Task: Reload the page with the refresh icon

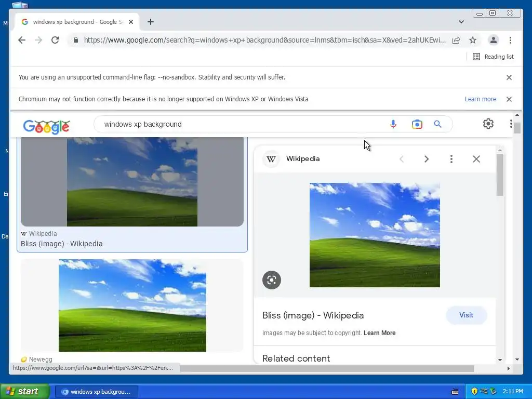Action: click(x=55, y=40)
